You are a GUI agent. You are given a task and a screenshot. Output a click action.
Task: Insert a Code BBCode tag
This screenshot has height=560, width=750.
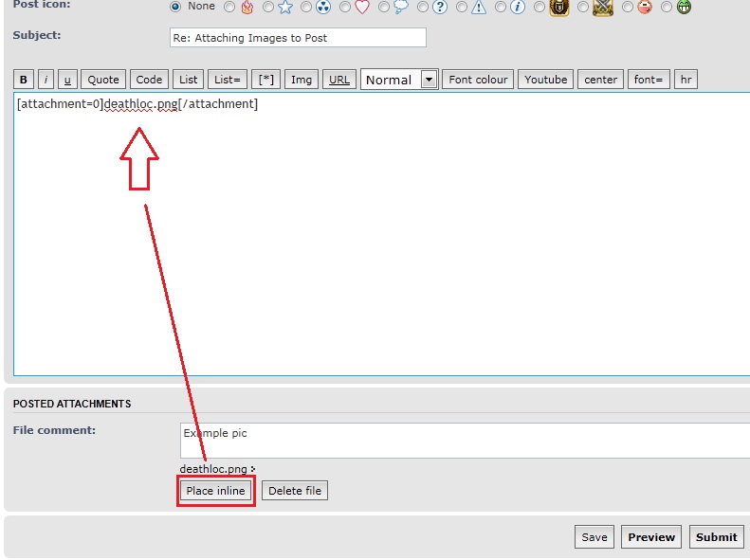point(149,80)
